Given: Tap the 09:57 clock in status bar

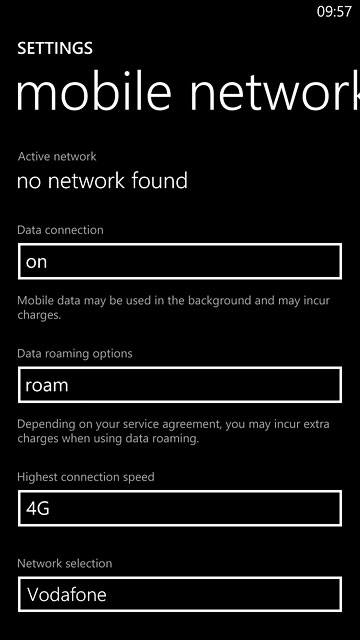Looking at the screenshot, I should pyautogui.click(x=334, y=12).
